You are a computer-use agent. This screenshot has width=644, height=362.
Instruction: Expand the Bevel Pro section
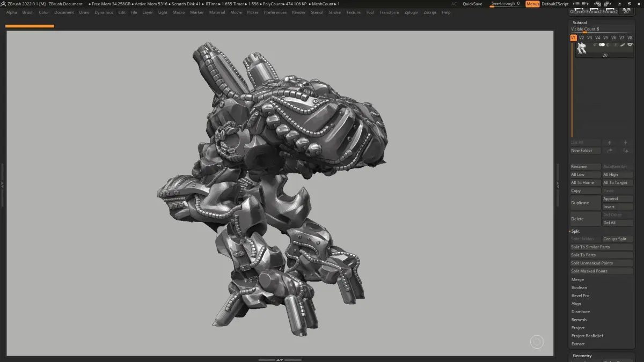click(x=580, y=295)
